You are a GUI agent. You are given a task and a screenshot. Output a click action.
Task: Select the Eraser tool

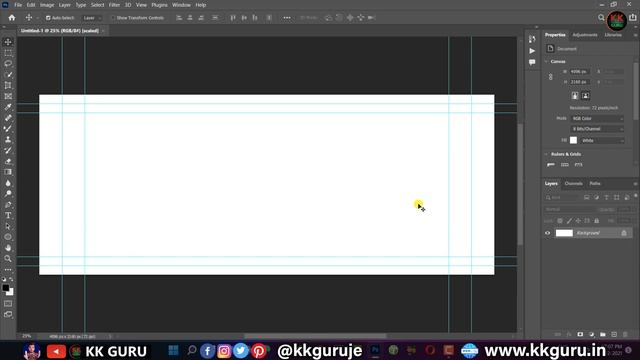tap(8, 161)
